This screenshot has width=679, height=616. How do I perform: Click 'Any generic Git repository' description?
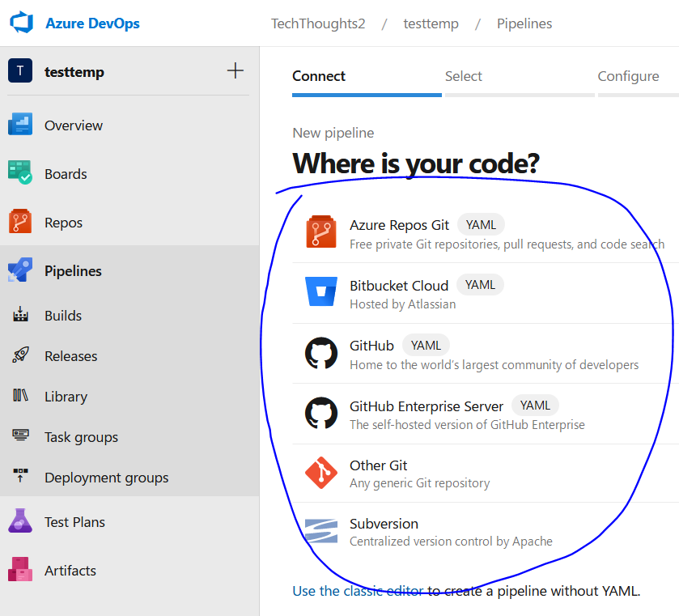419,483
